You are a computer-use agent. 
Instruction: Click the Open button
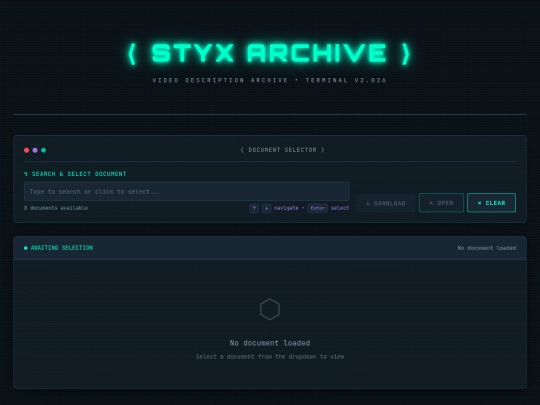point(441,203)
